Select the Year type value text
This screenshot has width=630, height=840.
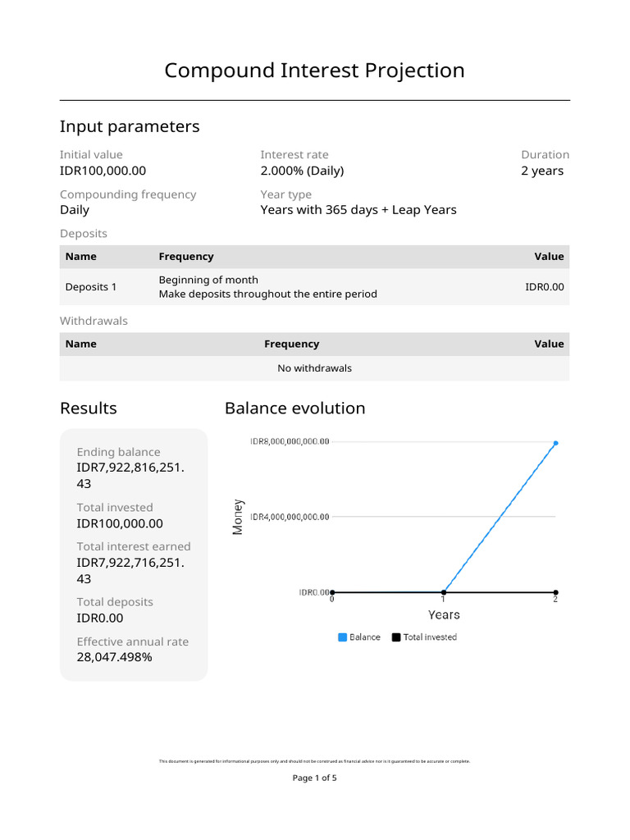pos(358,210)
